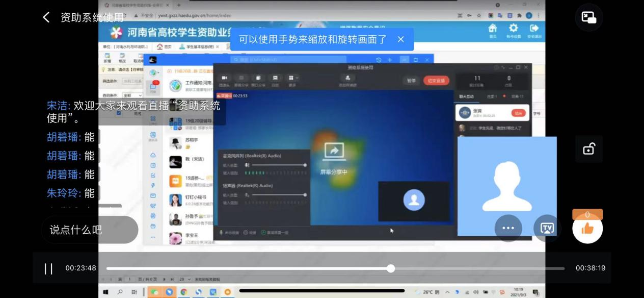This screenshot has height=298, width=644.
Task: Open picture-in-picture mode icon
Action: click(589, 17)
